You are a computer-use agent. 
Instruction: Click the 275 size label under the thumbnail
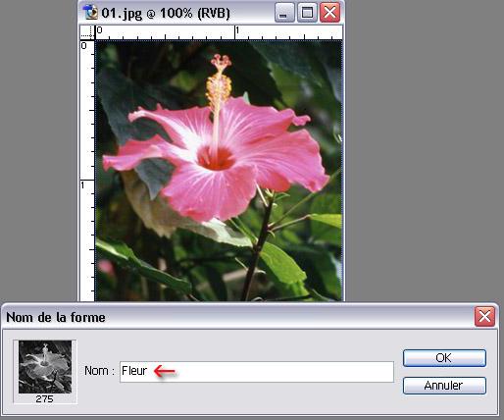[x=44, y=398]
